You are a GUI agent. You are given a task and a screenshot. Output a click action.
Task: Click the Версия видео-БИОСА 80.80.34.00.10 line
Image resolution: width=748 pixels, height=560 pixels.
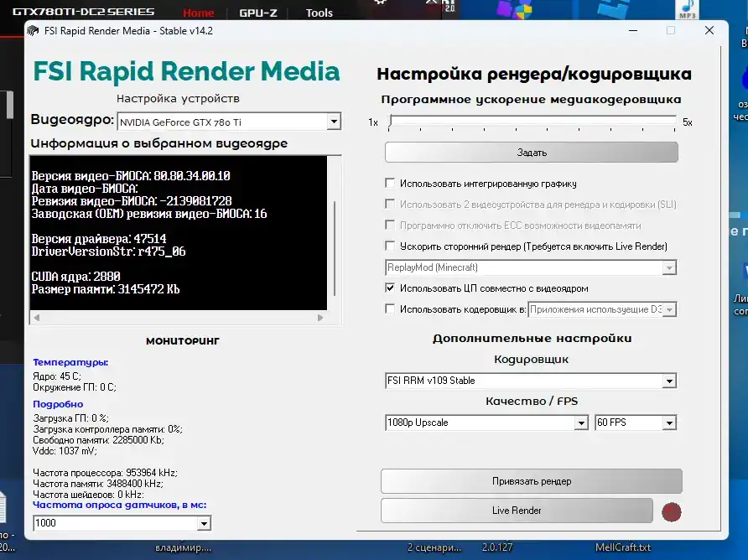(x=131, y=176)
